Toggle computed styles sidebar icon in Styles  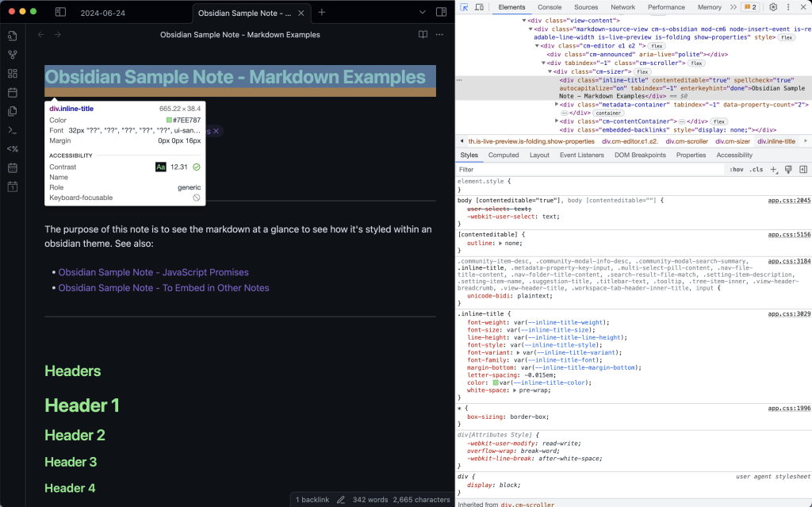[803, 170]
